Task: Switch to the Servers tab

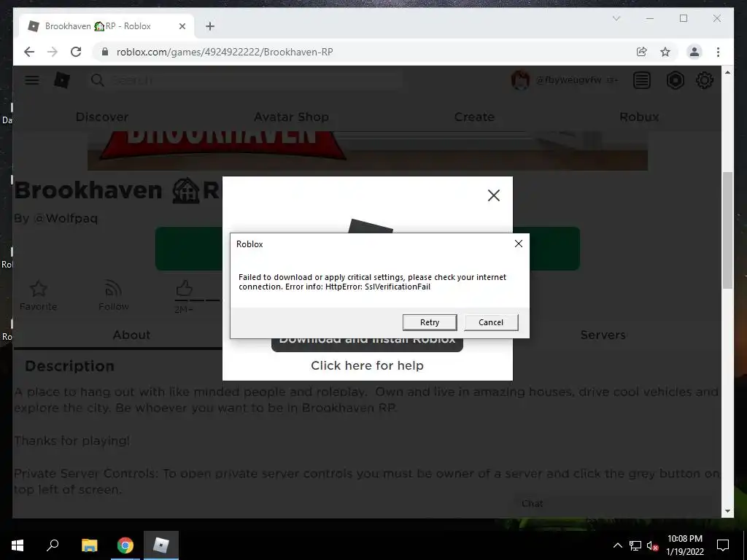Action: click(603, 335)
